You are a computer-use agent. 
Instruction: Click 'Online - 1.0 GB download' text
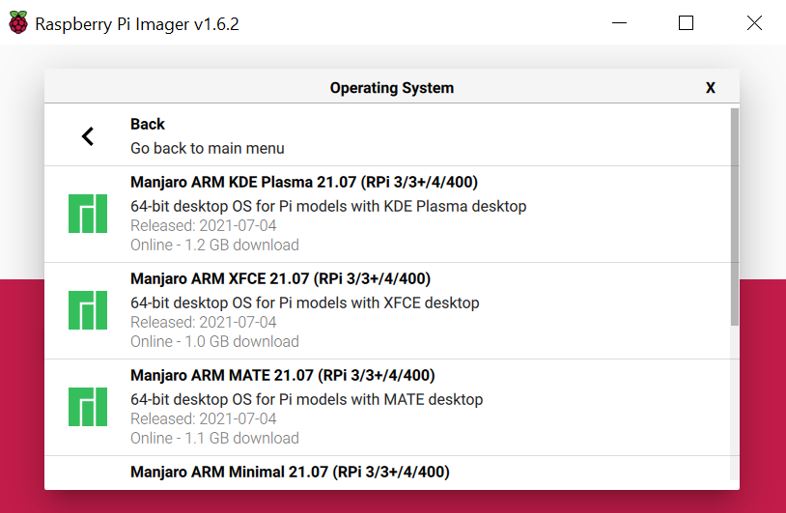pyautogui.click(x=214, y=342)
